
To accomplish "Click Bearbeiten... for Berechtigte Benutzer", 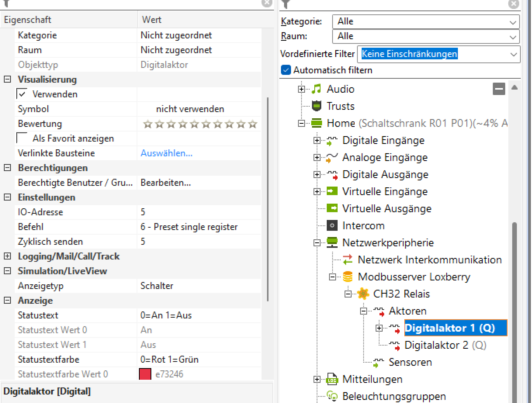I will (x=166, y=183).
